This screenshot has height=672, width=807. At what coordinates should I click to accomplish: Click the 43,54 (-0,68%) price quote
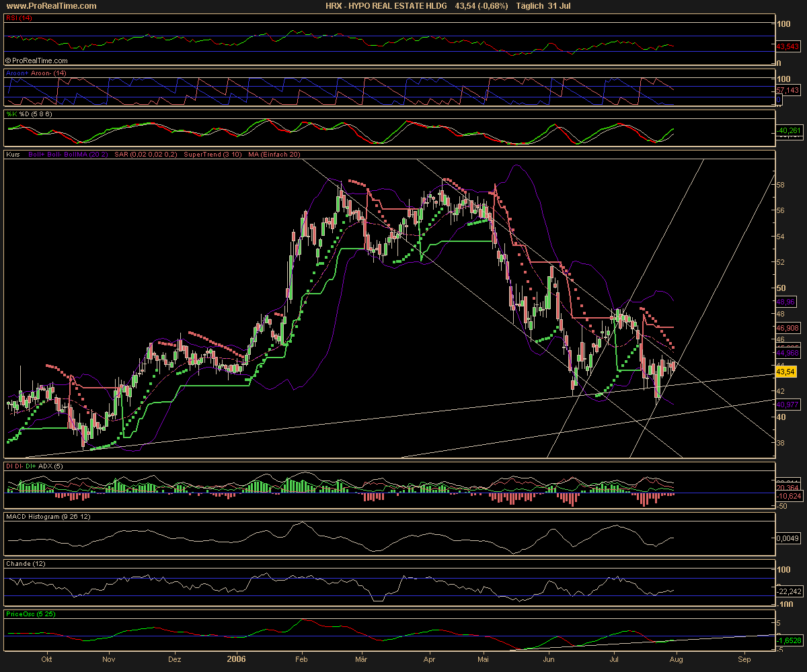click(x=482, y=5)
